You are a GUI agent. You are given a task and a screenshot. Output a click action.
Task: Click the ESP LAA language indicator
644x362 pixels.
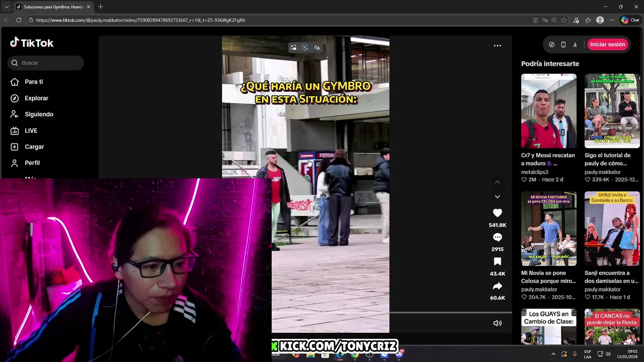click(588, 354)
